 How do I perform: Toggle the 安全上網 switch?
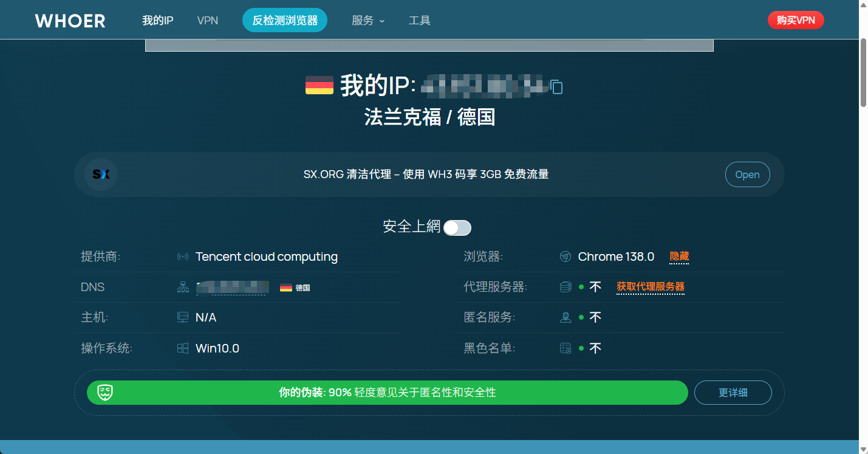(457, 228)
